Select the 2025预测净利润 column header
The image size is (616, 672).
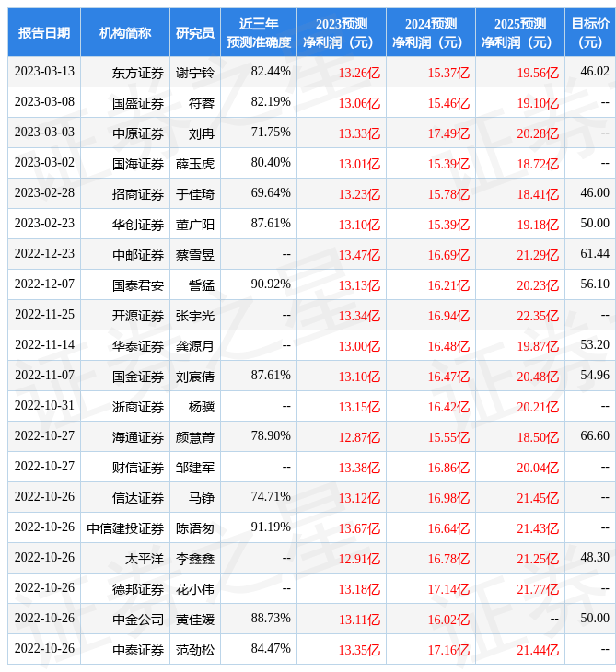point(522,32)
